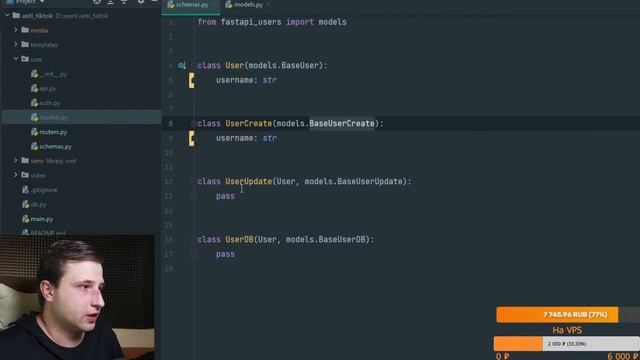Screen dimensions: 640x360
Task: Fold the UserUpdate class at line 12
Action: pyautogui.click(x=193, y=181)
